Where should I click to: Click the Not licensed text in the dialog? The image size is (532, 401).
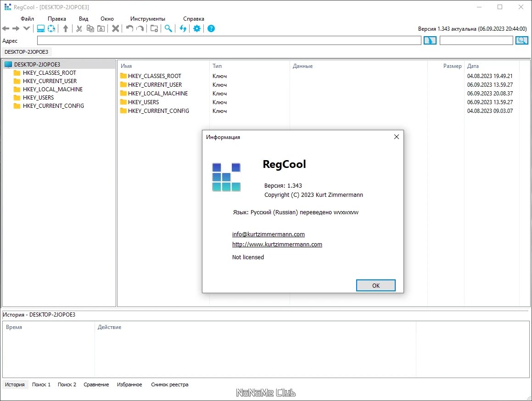(x=248, y=257)
